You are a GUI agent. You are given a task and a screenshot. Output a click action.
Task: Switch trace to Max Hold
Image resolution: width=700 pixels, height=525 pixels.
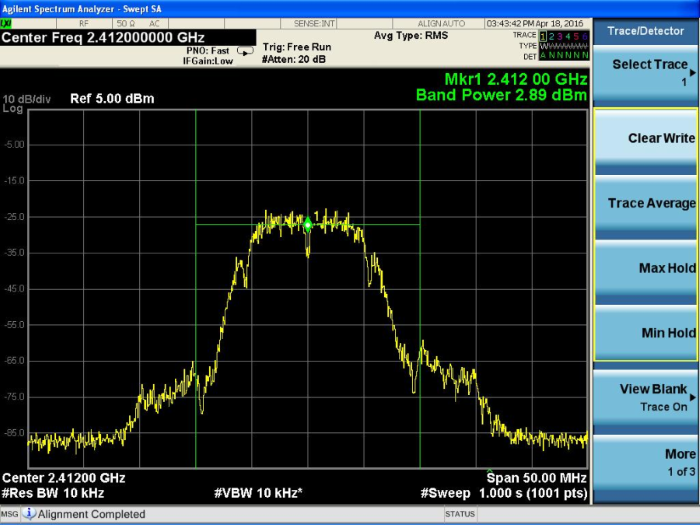coord(646,268)
